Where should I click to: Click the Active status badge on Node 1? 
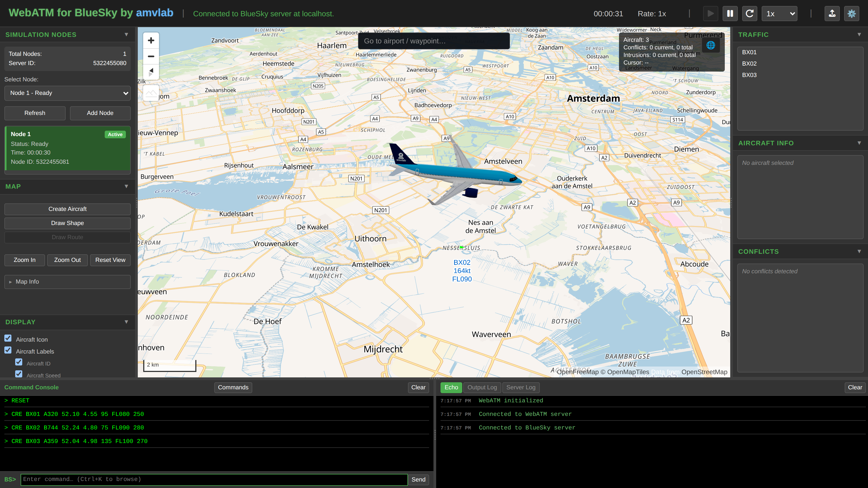tap(115, 134)
